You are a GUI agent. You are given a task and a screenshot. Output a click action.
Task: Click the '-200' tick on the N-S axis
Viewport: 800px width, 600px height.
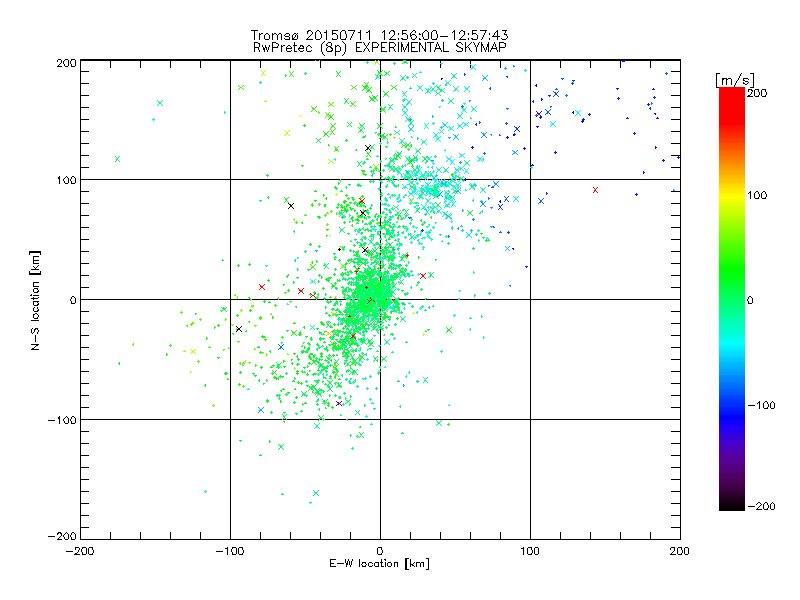(x=62, y=536)
